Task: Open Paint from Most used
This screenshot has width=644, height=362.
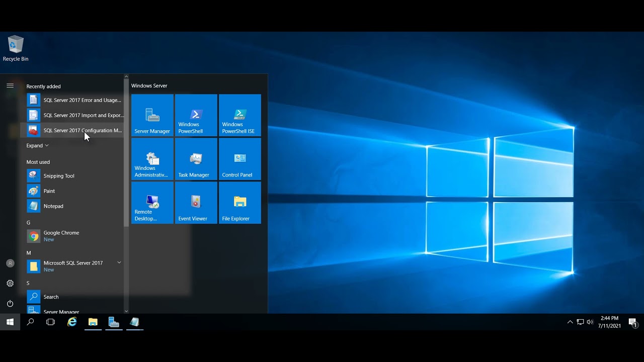Action: click(74, 191)
